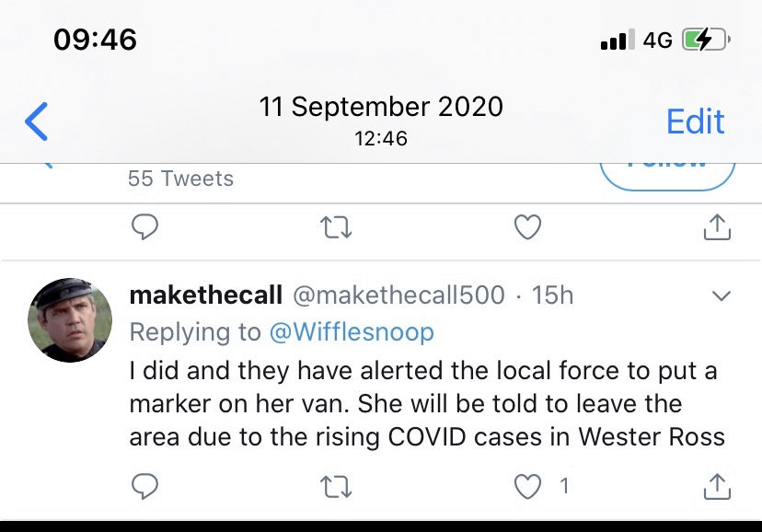762x532 pixels.
Task: Tap the blue back chevron
Action: tap(37, 121)
